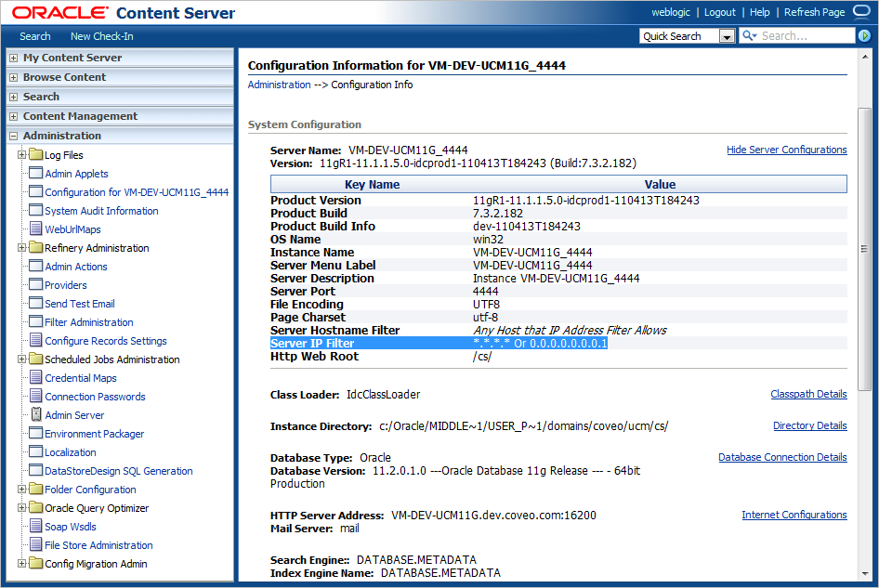Click the magnifier icon in search box
The width and height of the screenshot is (879, 588).
[x=748, y=36]
